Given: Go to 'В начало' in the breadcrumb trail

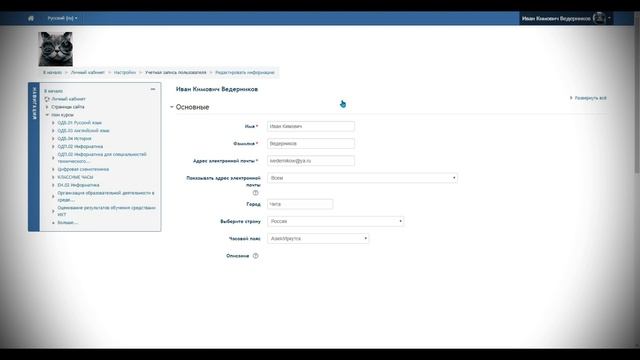Looking at the screenshot, I should [53, 73].
